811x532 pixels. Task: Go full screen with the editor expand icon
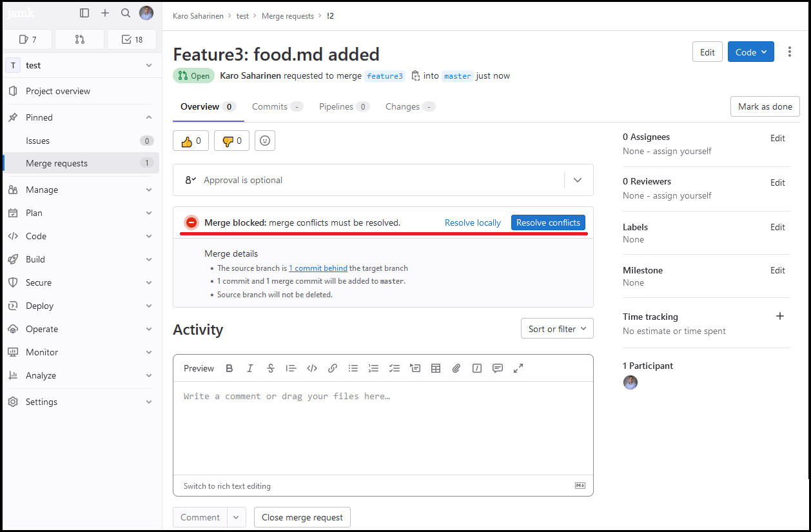tap(518, 368)
